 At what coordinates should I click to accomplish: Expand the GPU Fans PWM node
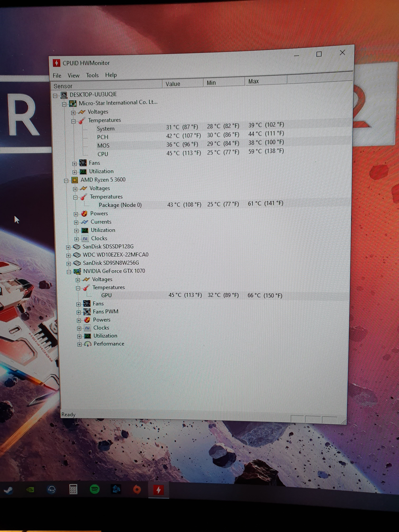[x=79, y=312]
